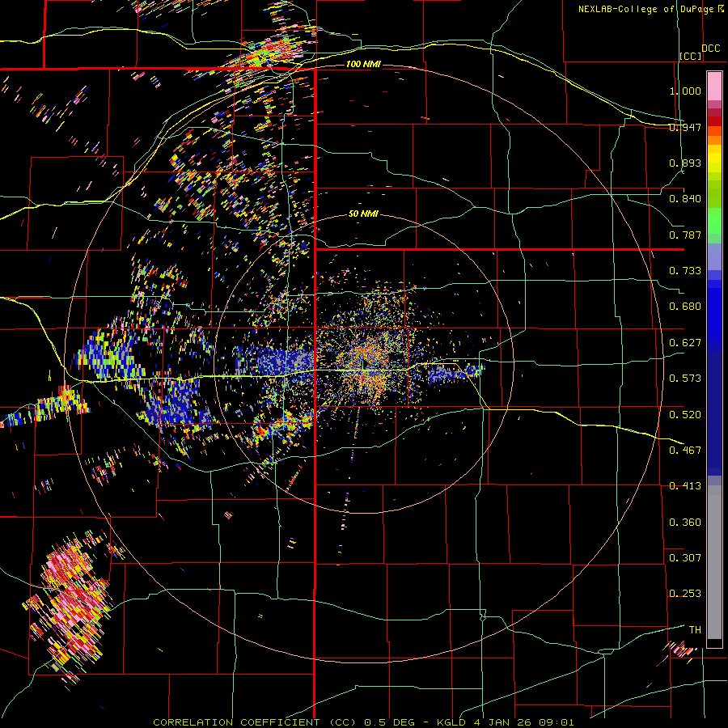Click the CORRELATION COEFFICIENT (CC) 0.5 DEG - KGLD 4 JAN 26 09:01 caption
Screen dimensions: 728x728
tap(363, 722)
